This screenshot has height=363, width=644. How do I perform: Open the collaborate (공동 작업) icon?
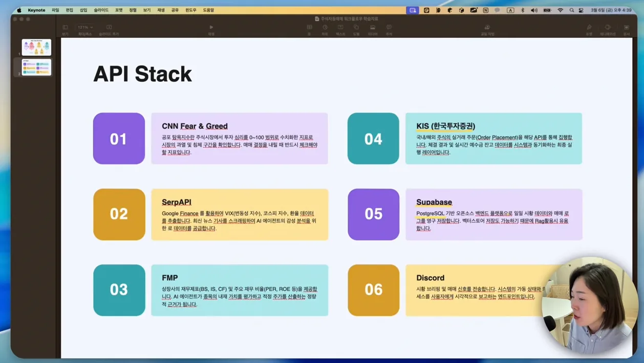pos(487,29)
